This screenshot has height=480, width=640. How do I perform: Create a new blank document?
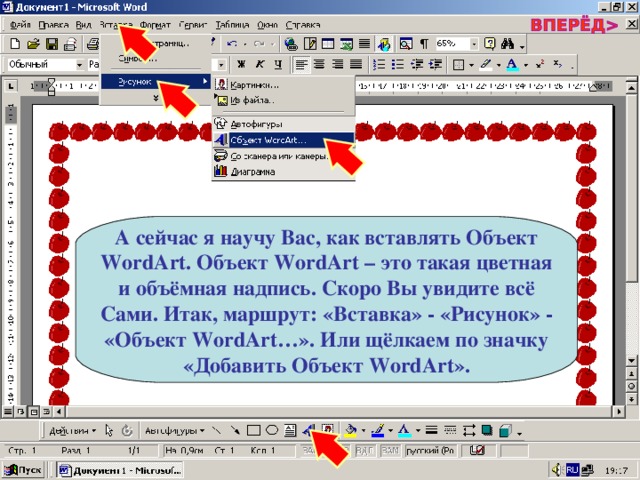(15, 44)
